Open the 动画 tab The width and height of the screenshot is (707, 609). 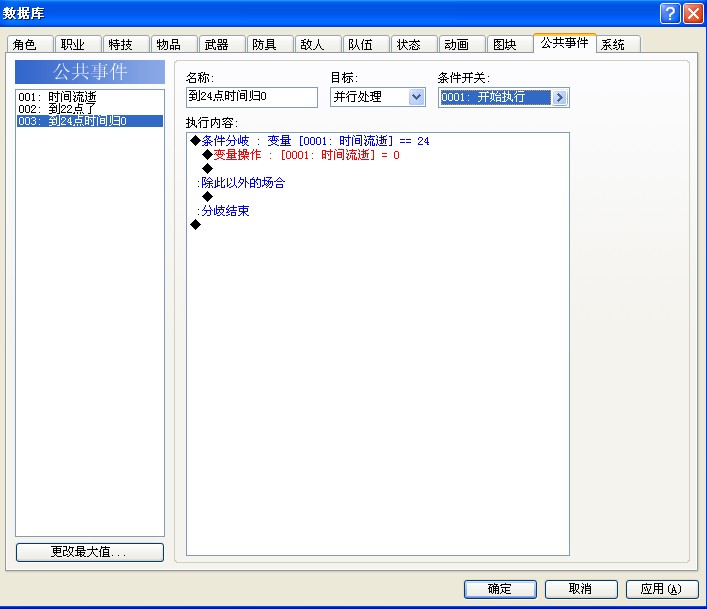462,44
